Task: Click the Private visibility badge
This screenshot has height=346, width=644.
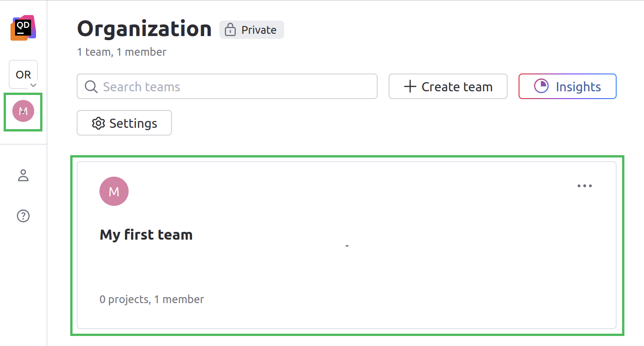Action: click(251, 30)
